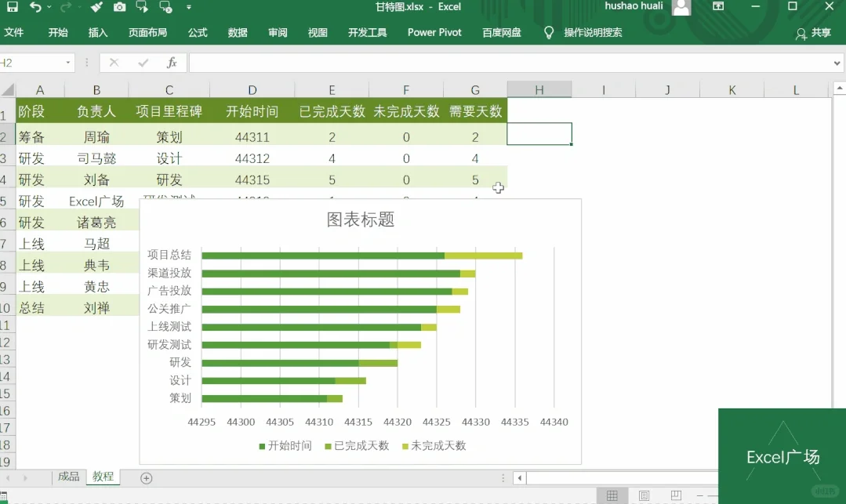Switch to Normal view icon
The image size is (846, 504).
click(x=612, y=495)
